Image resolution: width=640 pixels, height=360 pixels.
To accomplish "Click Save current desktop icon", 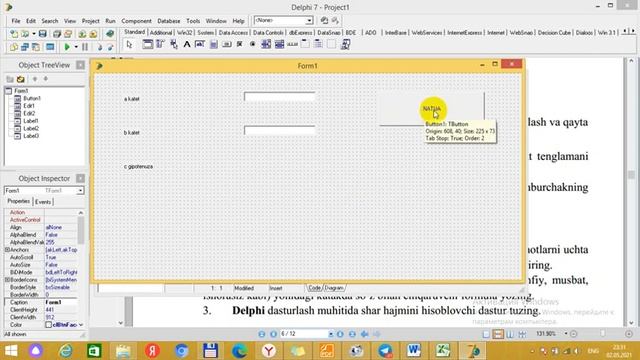I will [x=324, y=20].
